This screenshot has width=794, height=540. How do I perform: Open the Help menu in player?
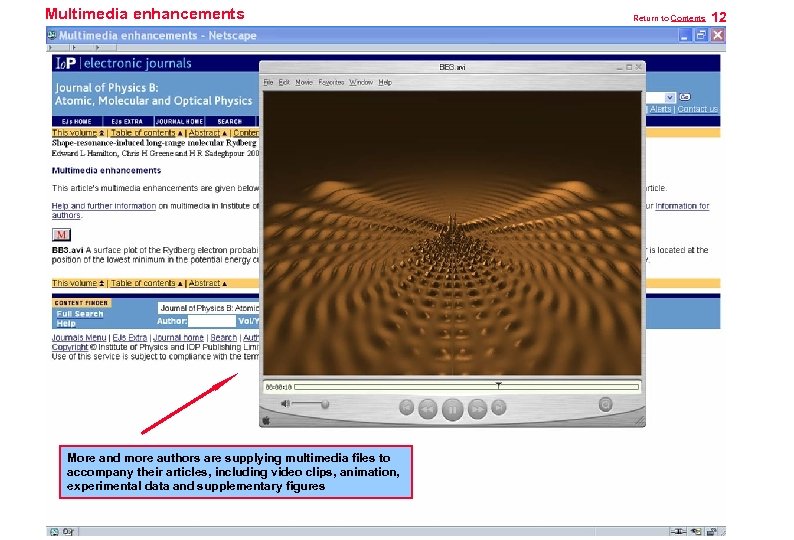[x=385, y=82]
